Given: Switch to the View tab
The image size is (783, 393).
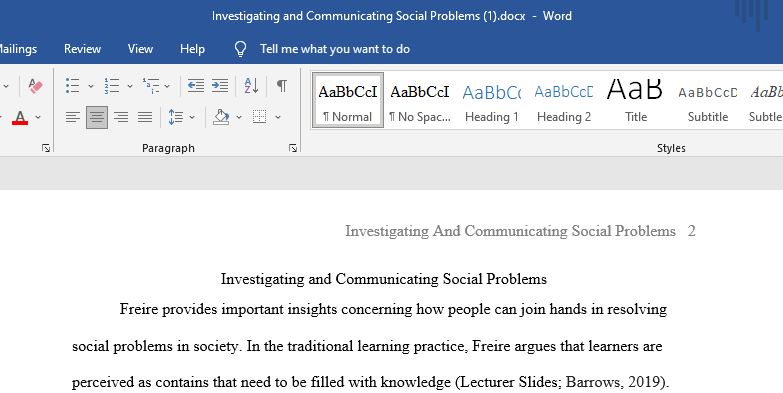Looking at the screenshot, I should [x=140, y=49].
